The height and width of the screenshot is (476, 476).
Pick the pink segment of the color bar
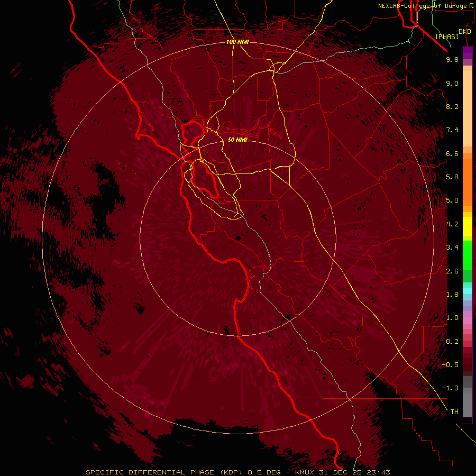[467, 321]
